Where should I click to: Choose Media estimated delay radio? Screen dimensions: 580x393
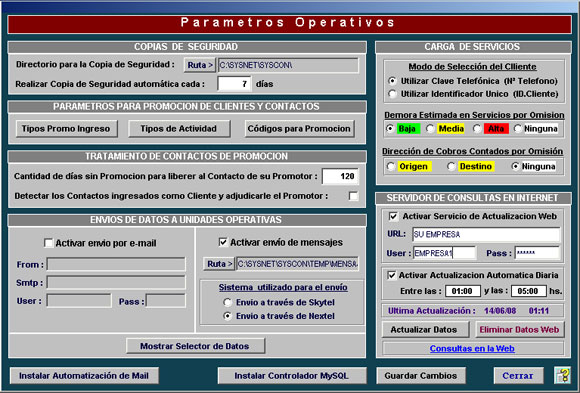(x=430, y=128)
